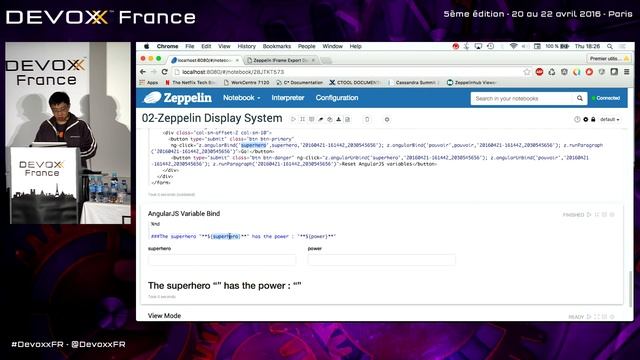This screenshot has width=640, height=360.
Task: Open the ZeppelinHub Viewer bookmark
Action: point(471,82)
